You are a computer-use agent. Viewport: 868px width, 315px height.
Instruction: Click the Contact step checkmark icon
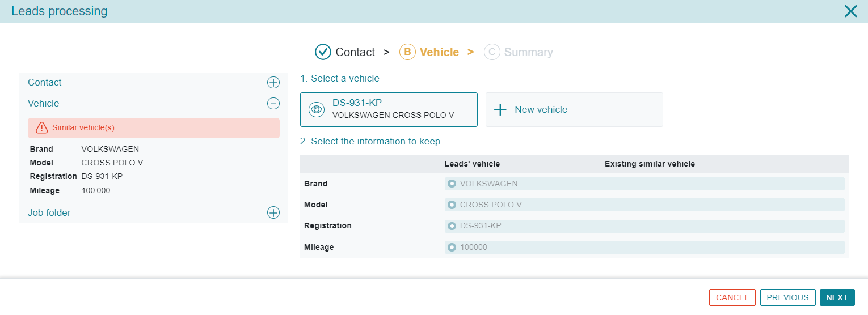(x=323, y=52)
